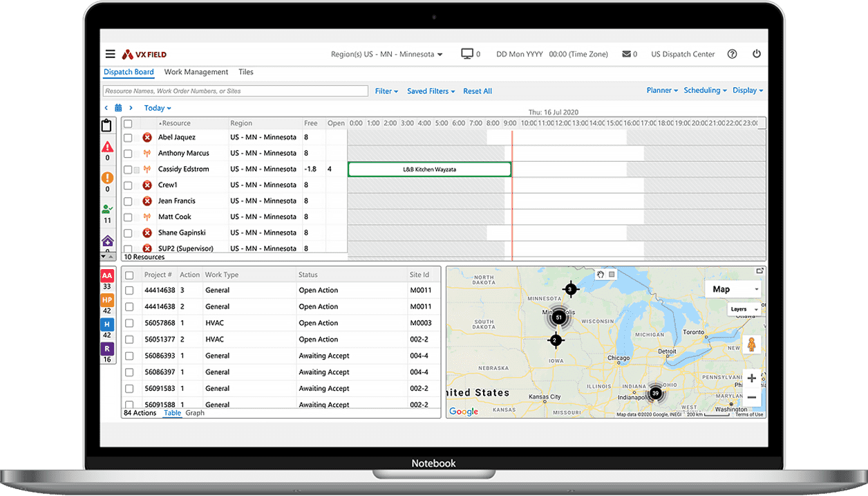Zoom in on the map

(752, 378)
